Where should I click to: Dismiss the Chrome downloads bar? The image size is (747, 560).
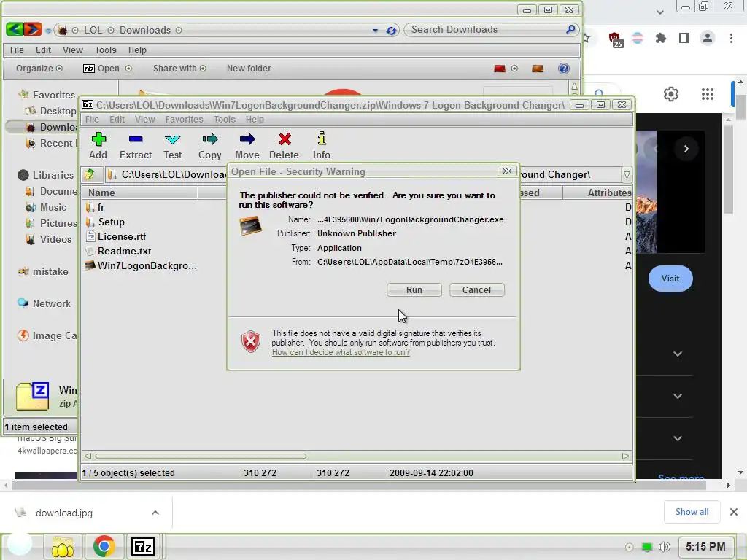(x=734, y=512)
